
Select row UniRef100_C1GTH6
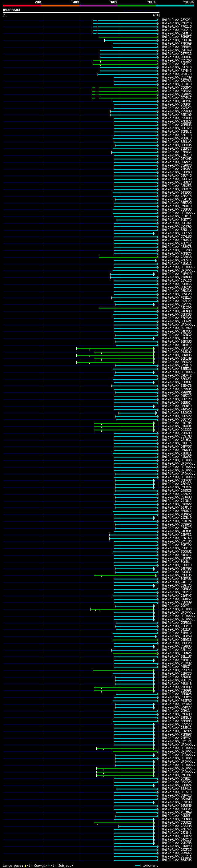tap(176, 423)
